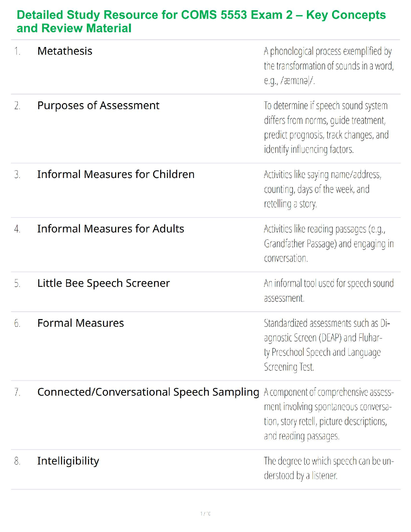
Task: Click the definition mentioning Grandfather Passage
Action: click(x=328, y=243)
